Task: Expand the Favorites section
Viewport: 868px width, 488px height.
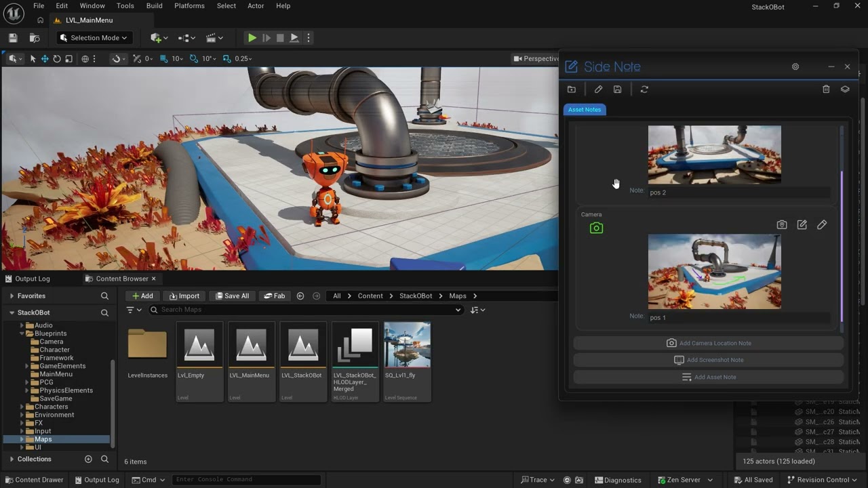Action: pyautogui.click(x=12, y=296)
